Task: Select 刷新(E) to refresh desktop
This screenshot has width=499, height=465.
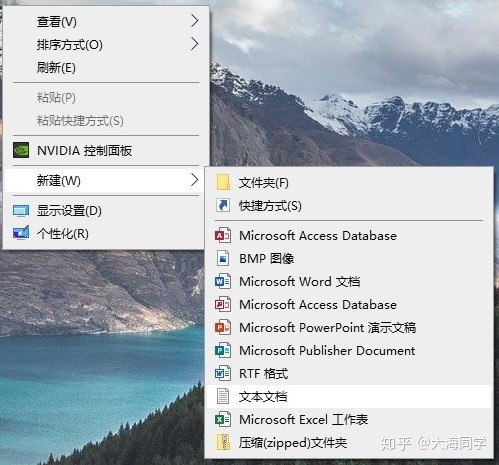Action: pyautogui.click(x=107, y=67)
